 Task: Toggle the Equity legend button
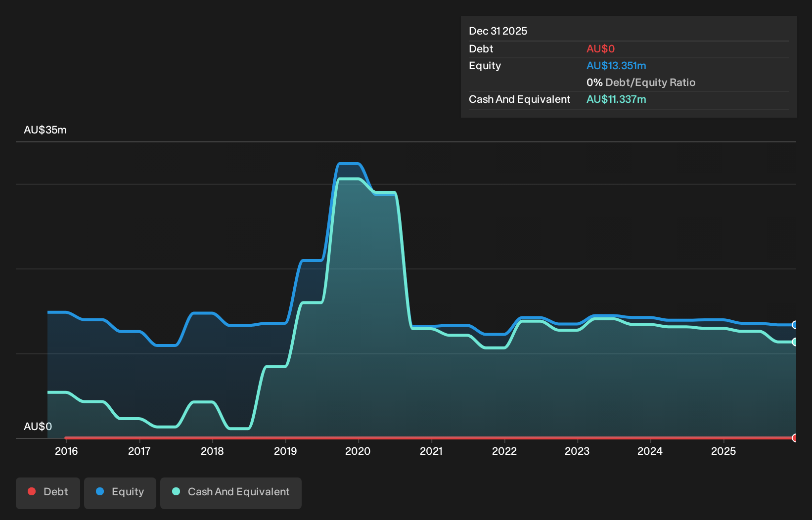(x=120, y=493)
